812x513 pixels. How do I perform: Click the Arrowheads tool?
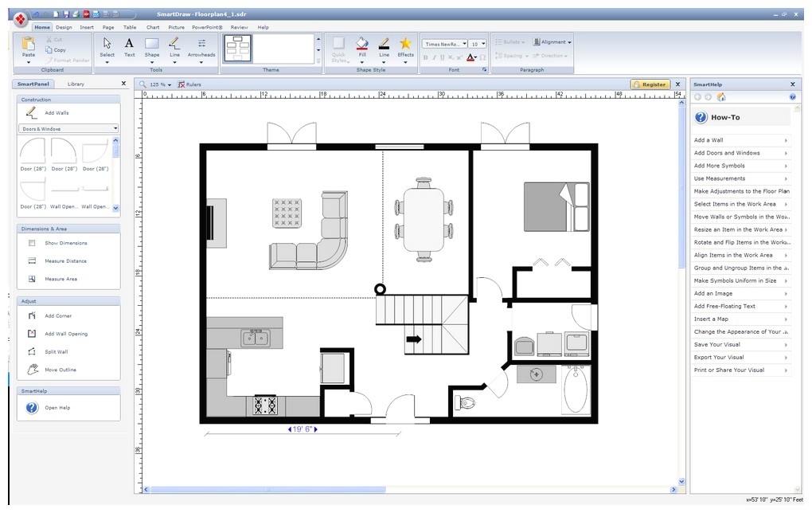tap(201, 48)
